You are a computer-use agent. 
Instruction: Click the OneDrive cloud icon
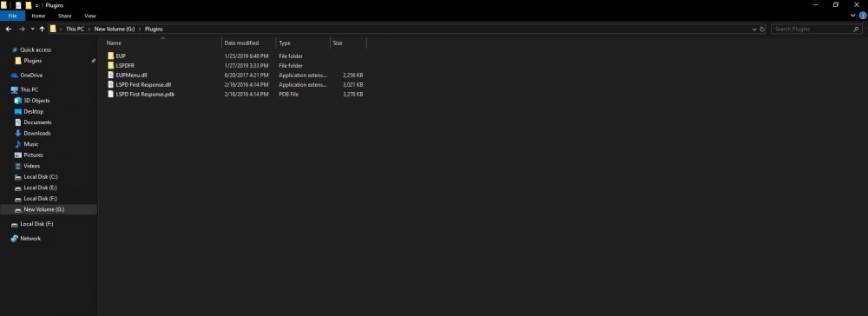click(15, 76)
